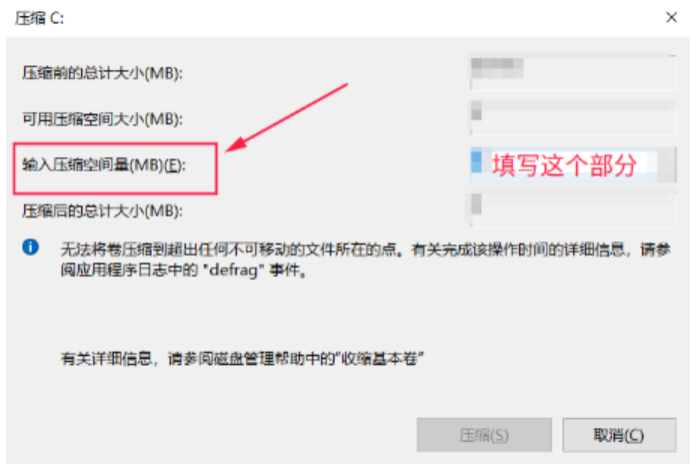Screen dimensions: 694x468
Task: Cancel with the 取消(C) button
Action: (619, 435)
